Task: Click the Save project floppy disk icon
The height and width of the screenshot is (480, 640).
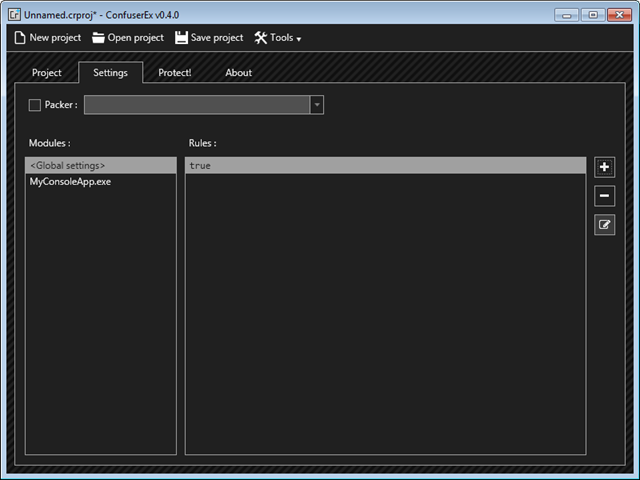Action: pyautogui.click(x=181, y=38)
